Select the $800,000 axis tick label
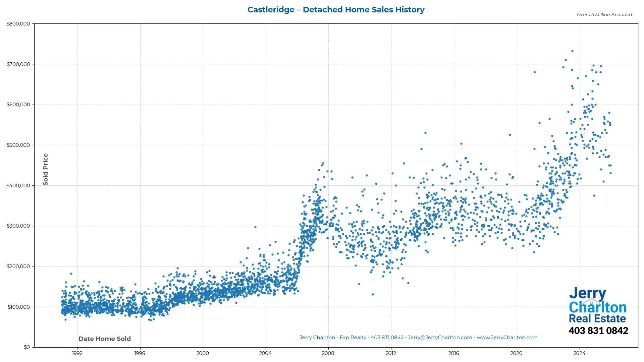Image resolution: width=644 pixels, height=362 pixels. tap(19, 23)
